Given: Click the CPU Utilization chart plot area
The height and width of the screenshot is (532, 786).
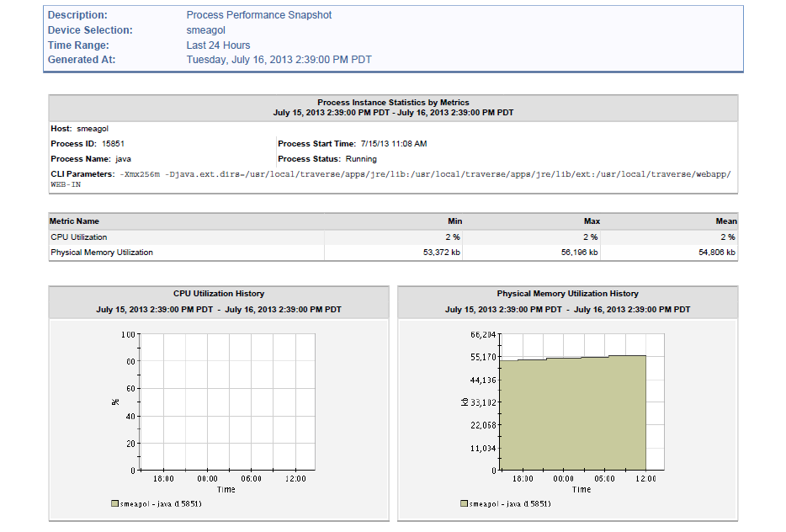Looking at the screenshot, I should (x=227, y=402).
